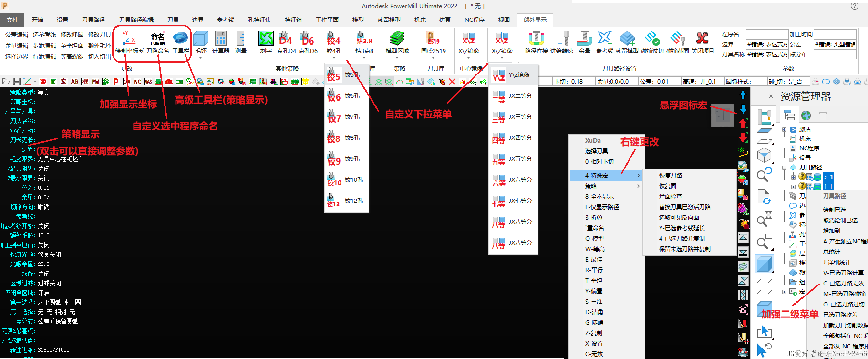The image size is (868, 359).
Task: Open the 工具栏 toolbar icon
Action: pos(180,42)
